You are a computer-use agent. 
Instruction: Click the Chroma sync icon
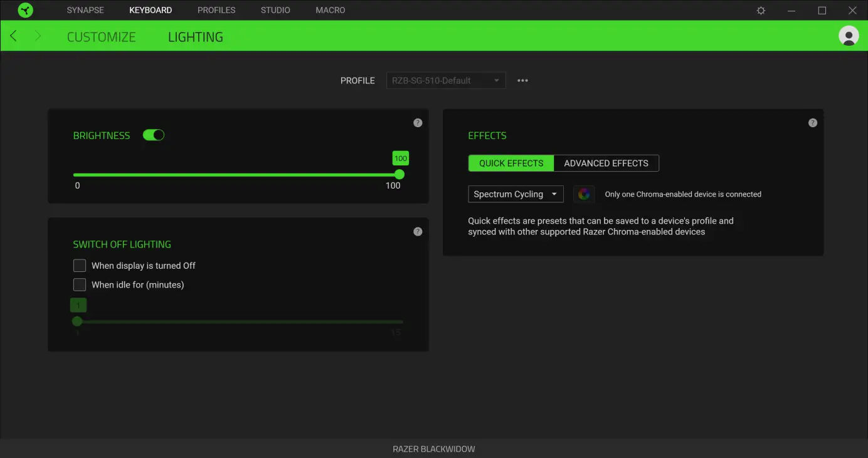click(584, 194)
